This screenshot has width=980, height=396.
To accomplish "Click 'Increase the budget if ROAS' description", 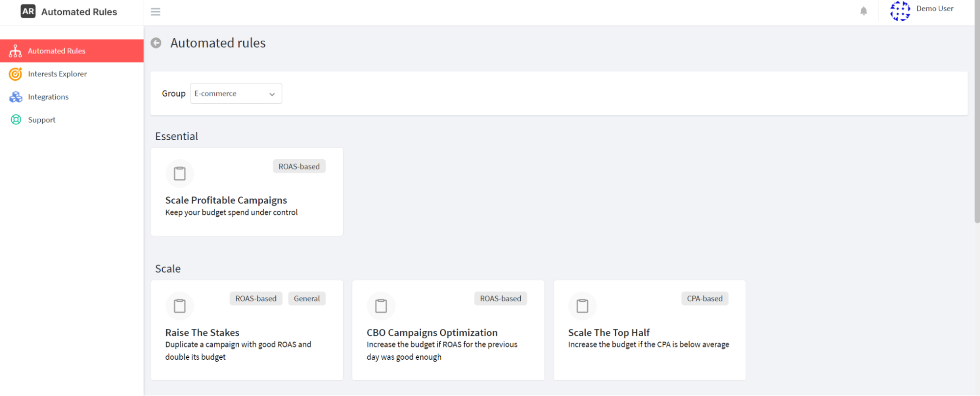I will click(x=442, y=350).
